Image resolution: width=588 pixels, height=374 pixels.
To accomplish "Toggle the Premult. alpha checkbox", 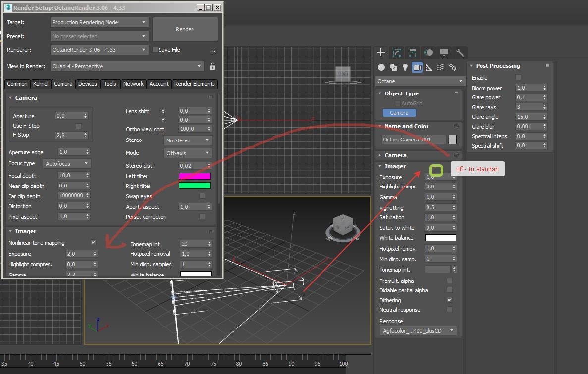I will [x=450, y=280].
